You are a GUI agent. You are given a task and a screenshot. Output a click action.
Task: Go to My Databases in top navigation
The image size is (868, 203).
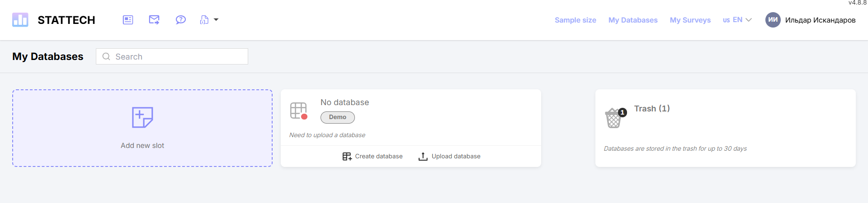(x=632, y=20)
